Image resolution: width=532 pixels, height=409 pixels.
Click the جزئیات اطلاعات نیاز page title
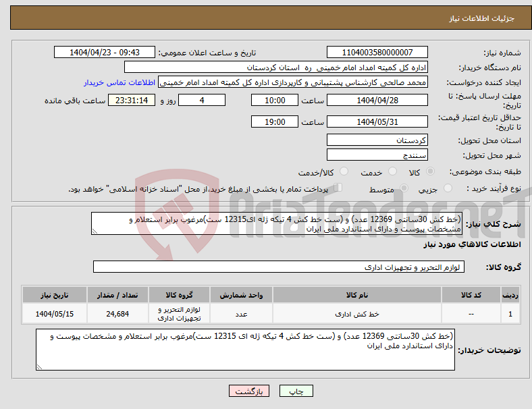tap(482, 18)
